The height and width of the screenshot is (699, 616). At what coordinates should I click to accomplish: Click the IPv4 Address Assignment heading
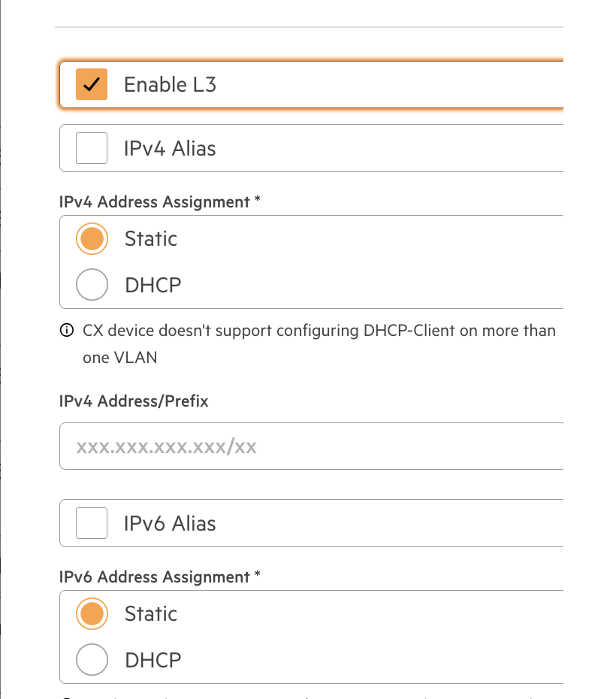pyautogui.click(x=159, y=202)
